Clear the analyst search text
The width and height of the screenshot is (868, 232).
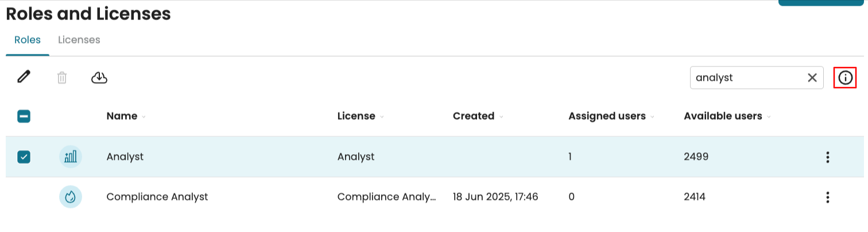coord(812,78)
